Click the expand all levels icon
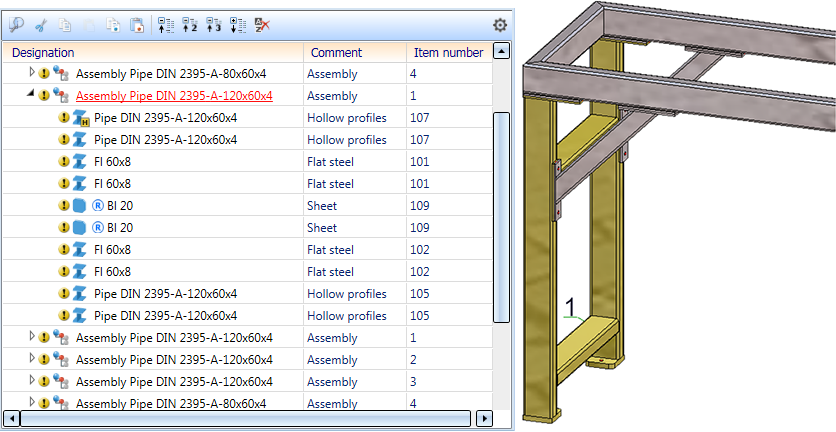The height and width of the screenshot is (432, 836). pyautogui.click(x=237, y=25)
